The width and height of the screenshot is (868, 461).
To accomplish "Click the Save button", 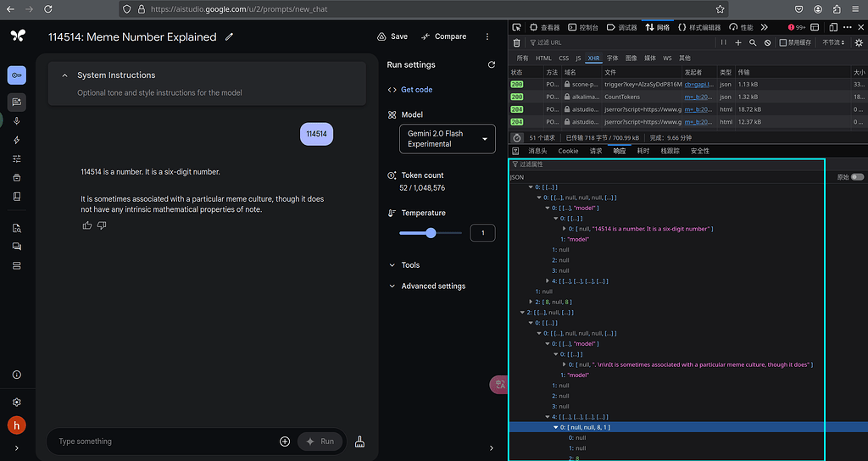I will pos(392,36).
